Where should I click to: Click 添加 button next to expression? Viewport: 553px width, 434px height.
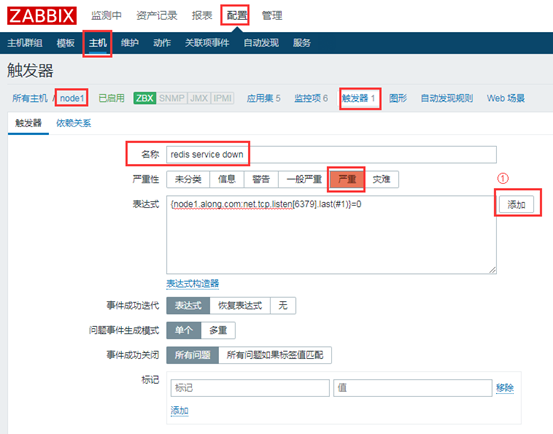pos(516,204)
